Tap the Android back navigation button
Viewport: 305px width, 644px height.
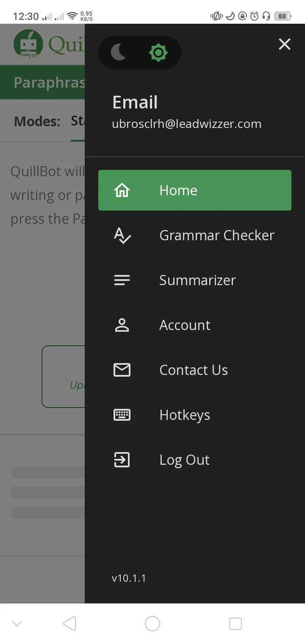69,624
